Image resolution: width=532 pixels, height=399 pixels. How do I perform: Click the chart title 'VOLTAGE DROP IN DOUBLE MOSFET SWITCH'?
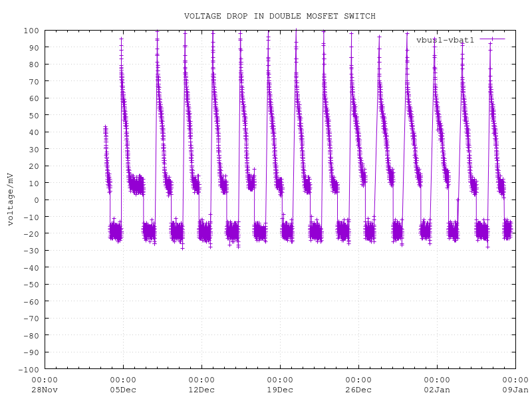(279, 16)
